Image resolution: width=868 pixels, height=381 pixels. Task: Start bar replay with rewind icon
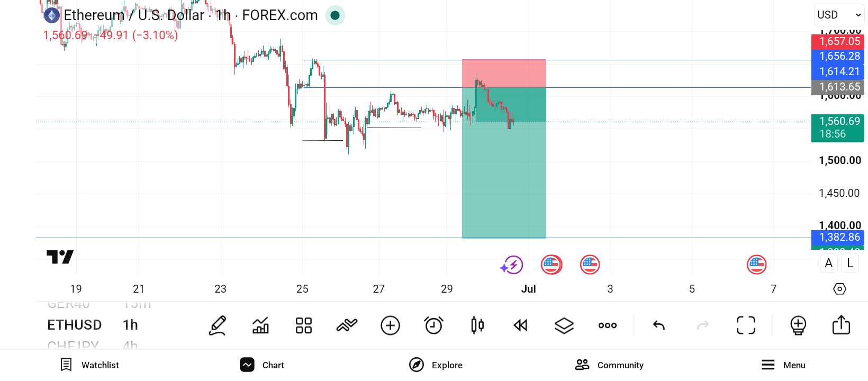pos(521,325)
